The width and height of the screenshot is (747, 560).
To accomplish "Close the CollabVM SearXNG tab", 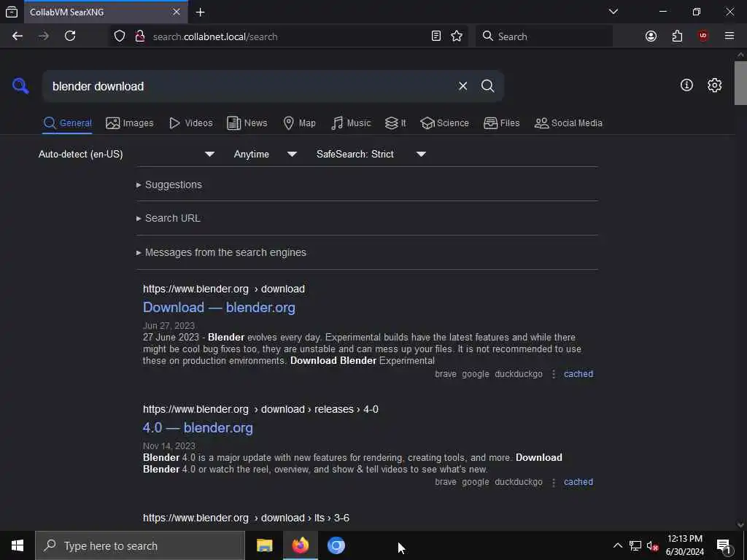I will click(x=177, y=12).
